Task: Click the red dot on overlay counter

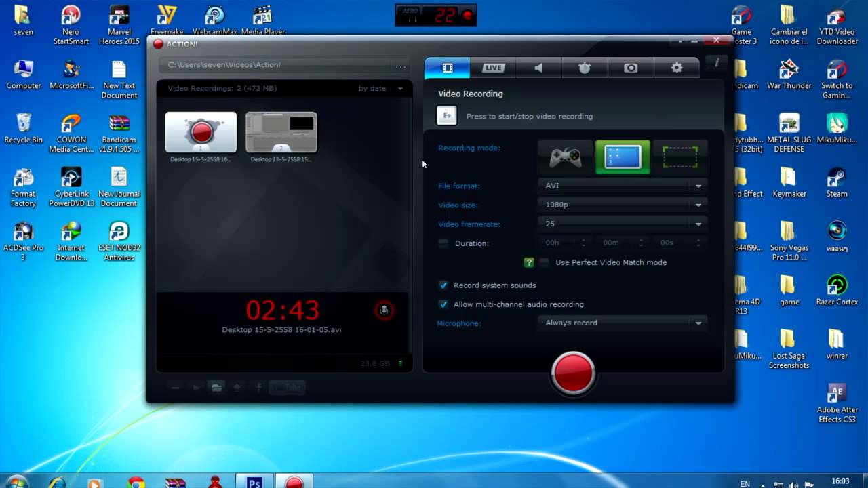Action: tap(467, 15)
